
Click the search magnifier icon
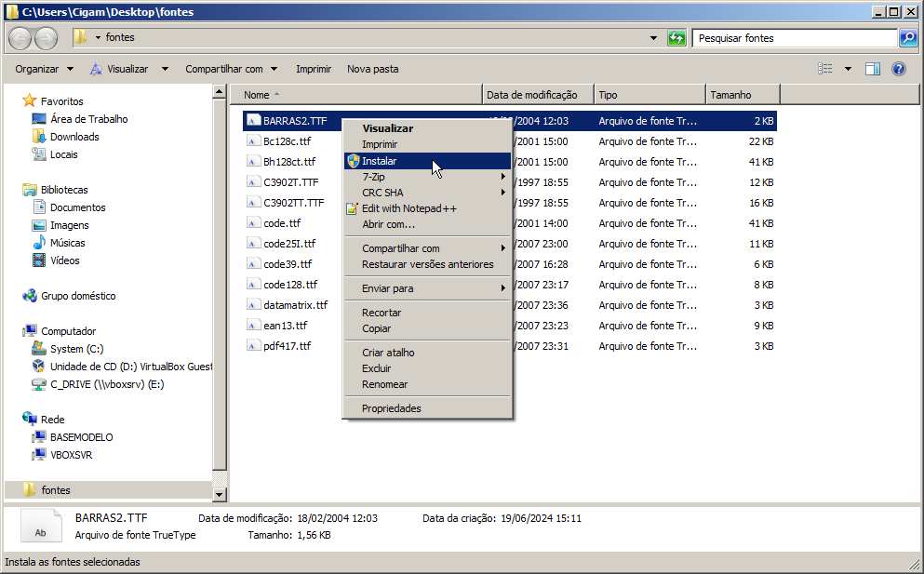point(908,38)
